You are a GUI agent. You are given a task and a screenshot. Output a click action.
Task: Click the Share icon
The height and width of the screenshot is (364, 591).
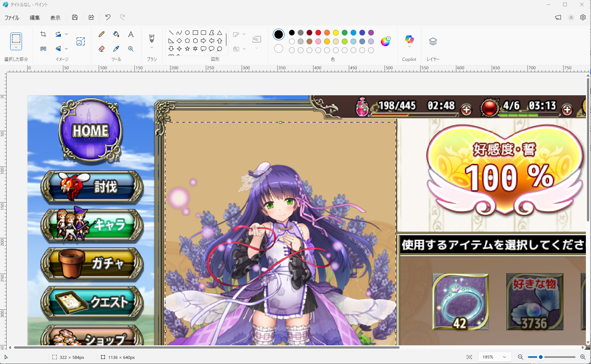[x=91, y=17]
